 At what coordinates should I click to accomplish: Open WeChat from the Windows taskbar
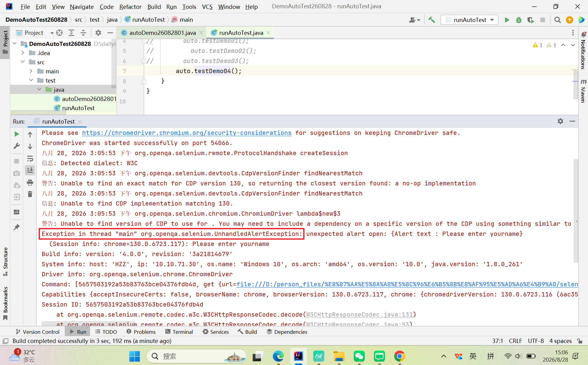[x=359, y=356]
